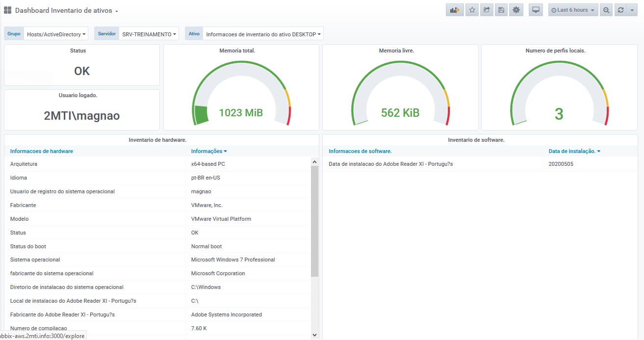Open dashboard settings gear
Viewport: 644px width, 340px height.
[516, 10]
